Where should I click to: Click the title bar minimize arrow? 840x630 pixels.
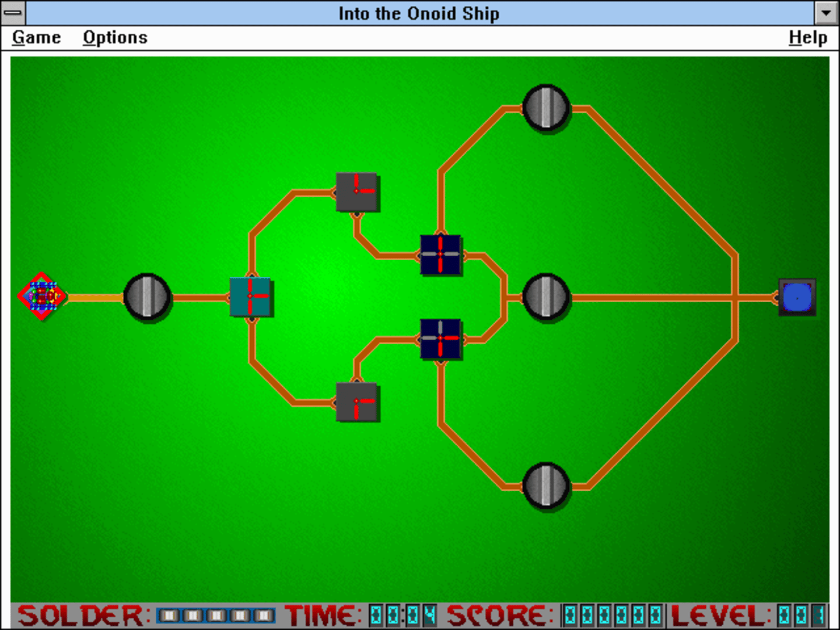(826, 13)
